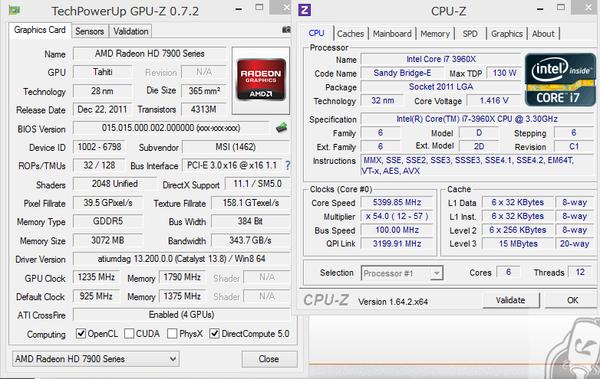Viewport: 600px width, 379px height.
Task: Click the GPU field showing Tahiti
Action: [102, 72]
